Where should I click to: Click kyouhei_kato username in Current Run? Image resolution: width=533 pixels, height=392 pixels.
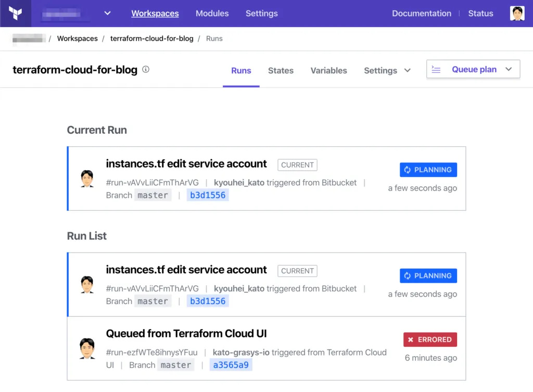(239, 183)
